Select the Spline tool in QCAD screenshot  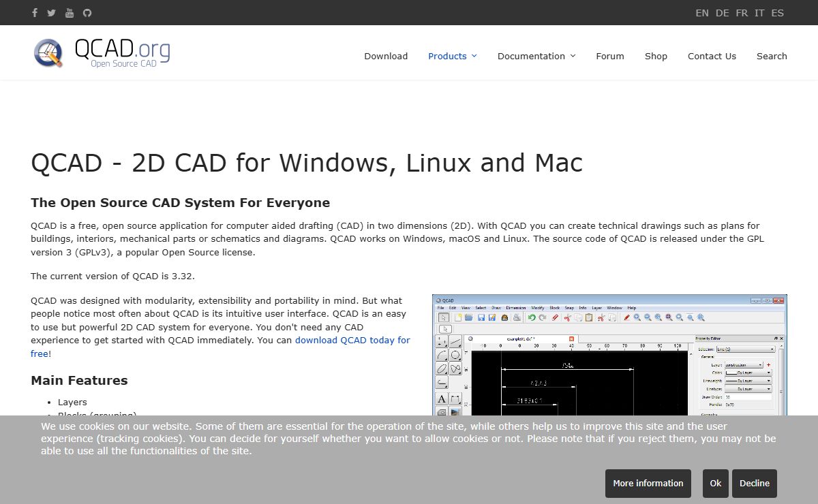point(455,368)
